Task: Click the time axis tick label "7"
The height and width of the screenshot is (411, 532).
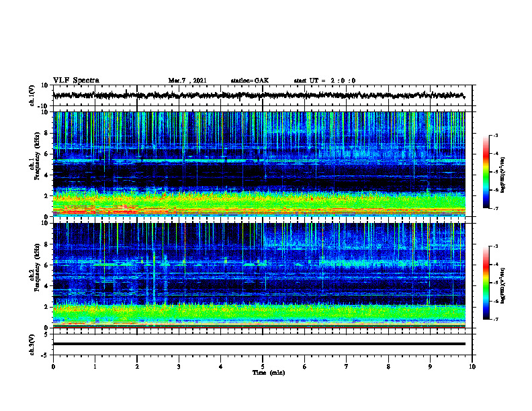Action: [x=347, y=367]
